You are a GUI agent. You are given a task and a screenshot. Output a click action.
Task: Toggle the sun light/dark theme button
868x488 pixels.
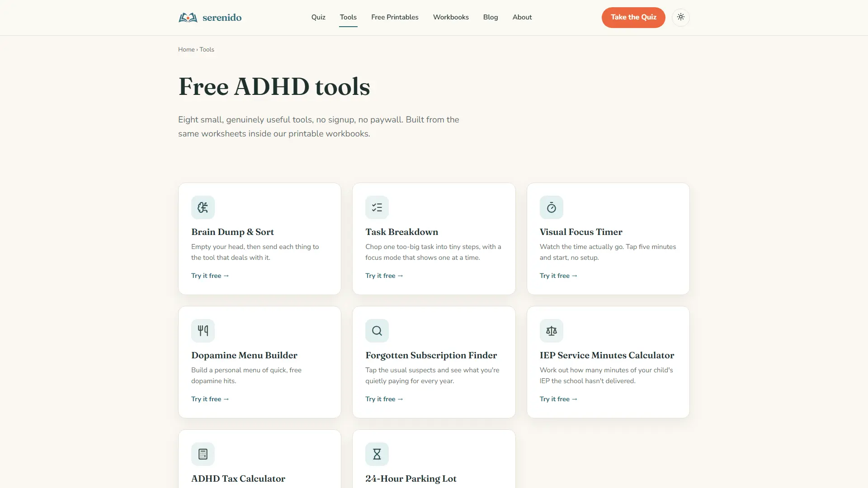(x=680, y=17)
